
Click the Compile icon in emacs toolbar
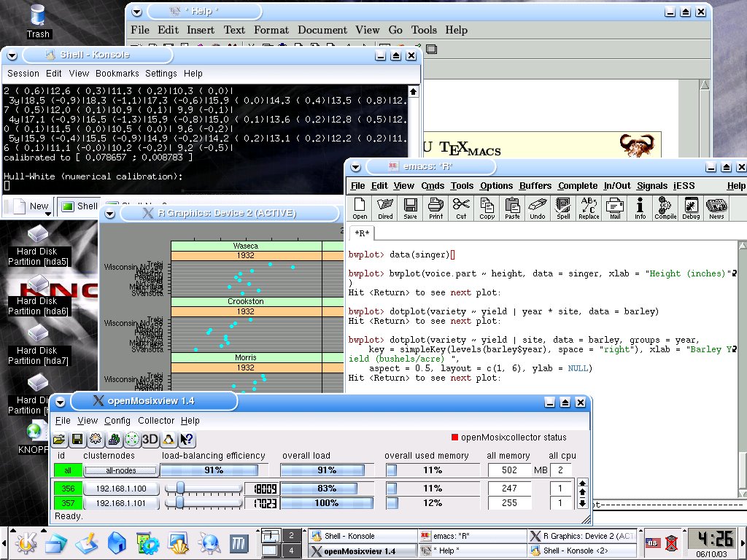(665, 208)
